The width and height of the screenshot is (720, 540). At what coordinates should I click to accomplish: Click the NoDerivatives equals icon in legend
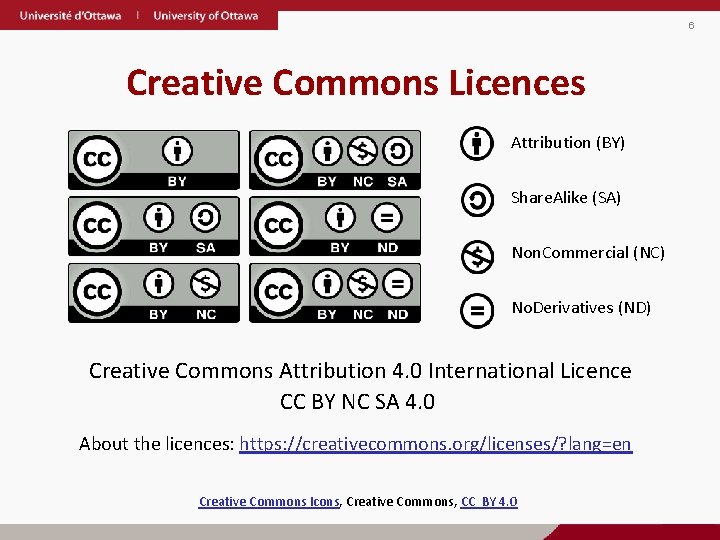[477, 311]
